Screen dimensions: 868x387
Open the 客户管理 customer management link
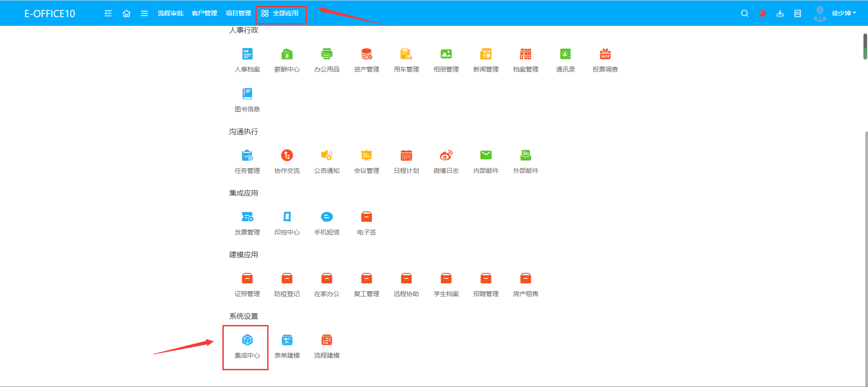(204, 14)
